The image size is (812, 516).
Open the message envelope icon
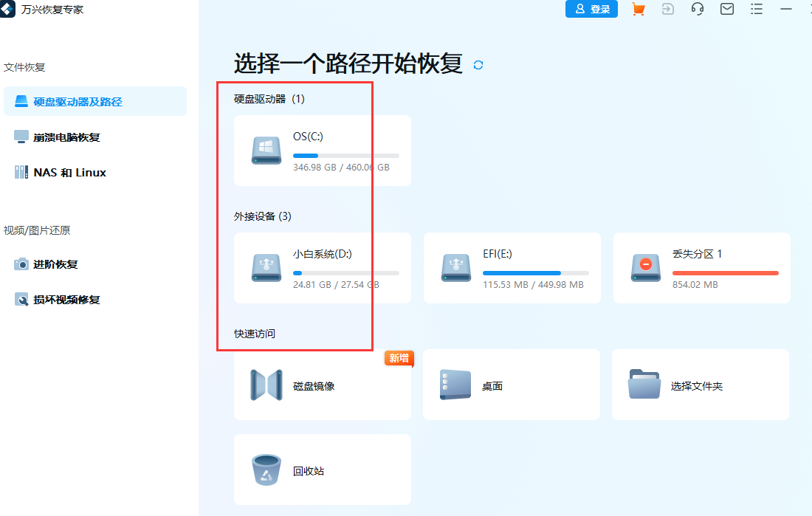tap(726, 9)
